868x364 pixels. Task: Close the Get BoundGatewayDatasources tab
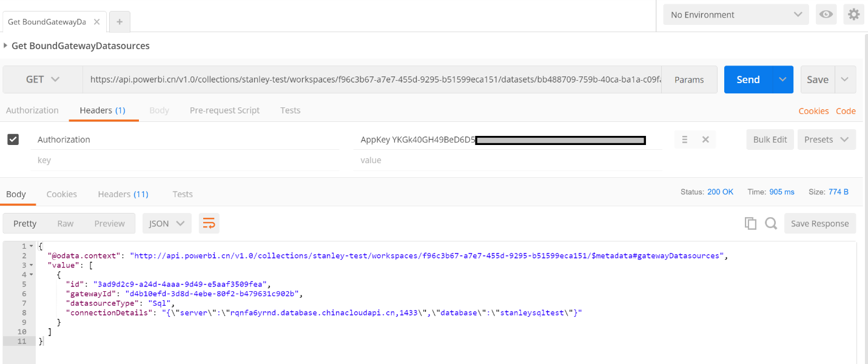pos(96,22)
